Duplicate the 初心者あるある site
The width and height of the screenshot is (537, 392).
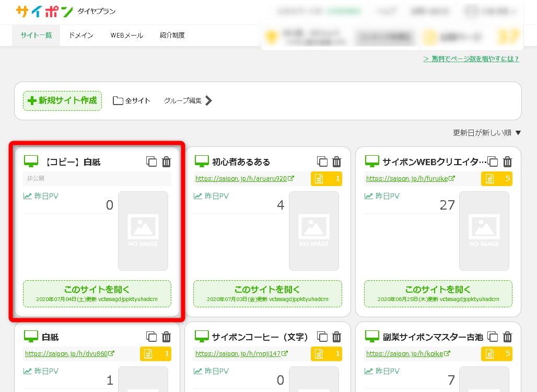click(x=322, y=162)
